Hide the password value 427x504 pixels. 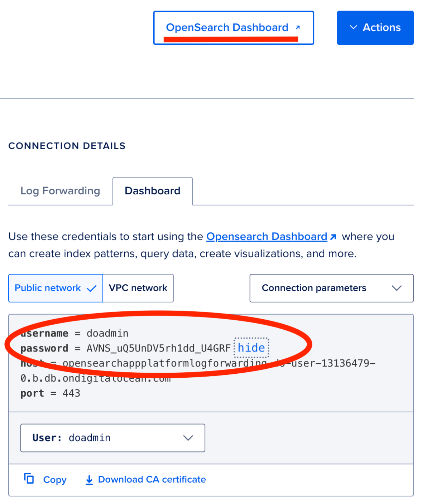coord(251,348)
